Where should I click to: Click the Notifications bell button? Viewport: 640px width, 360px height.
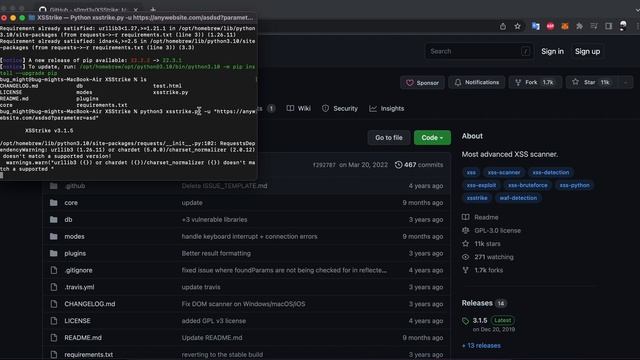coord(476,82)
